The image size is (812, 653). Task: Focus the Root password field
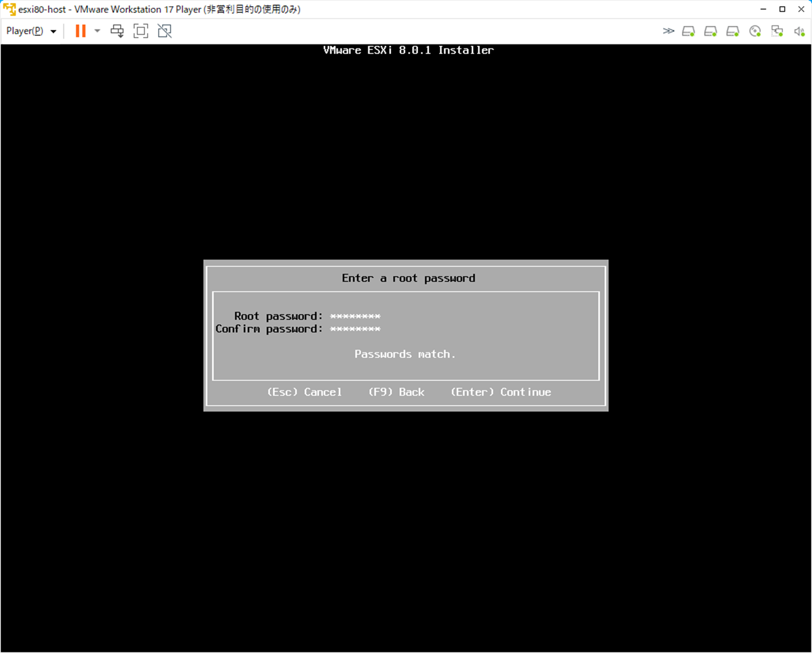(355, 316)
